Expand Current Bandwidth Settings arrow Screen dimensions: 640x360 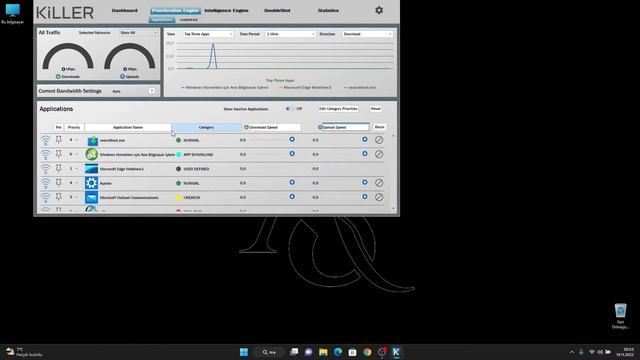pyautogui.click(x=152, y=91)
